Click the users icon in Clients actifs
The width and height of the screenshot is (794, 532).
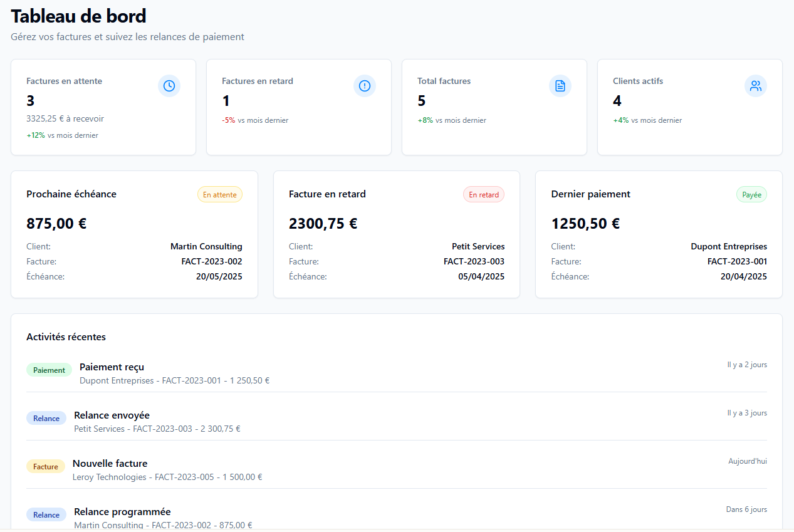756,86
